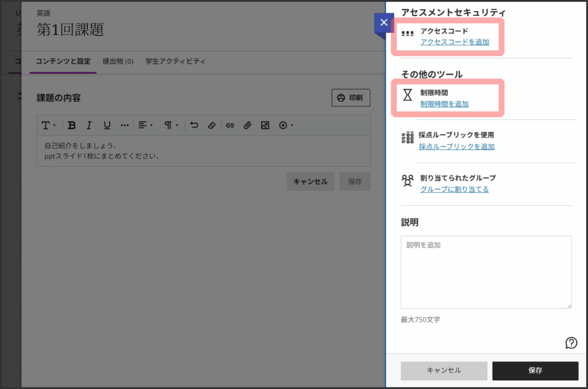
Task: Show more formatting options ellipsis
Action: (125, 125)
